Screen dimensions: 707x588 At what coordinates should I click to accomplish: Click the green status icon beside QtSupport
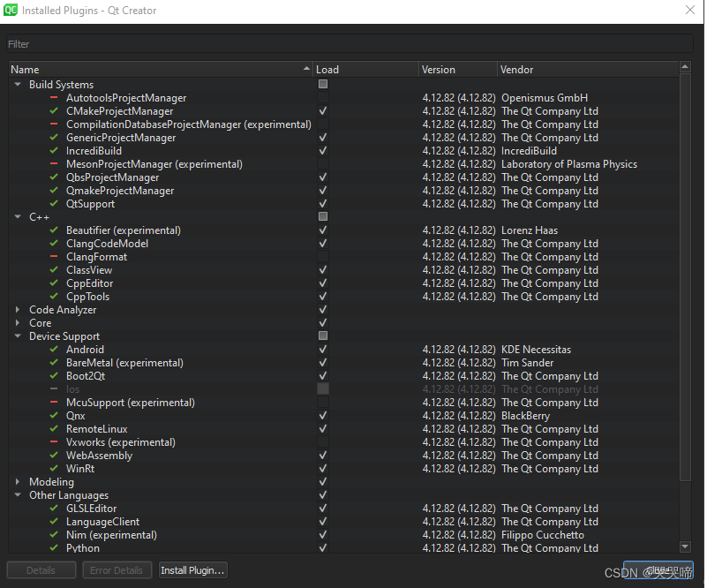54,203
